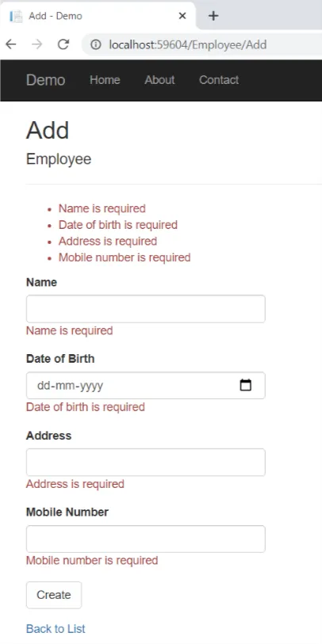
Task: Click the browser back arrow
Action: 11,44
